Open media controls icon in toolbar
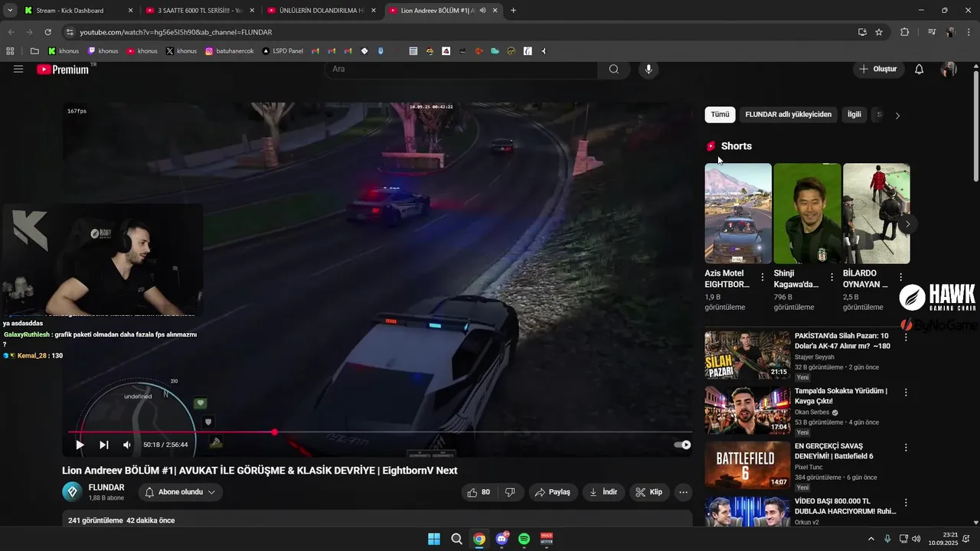This screenshot has width=980, height=551. point(932,32)
